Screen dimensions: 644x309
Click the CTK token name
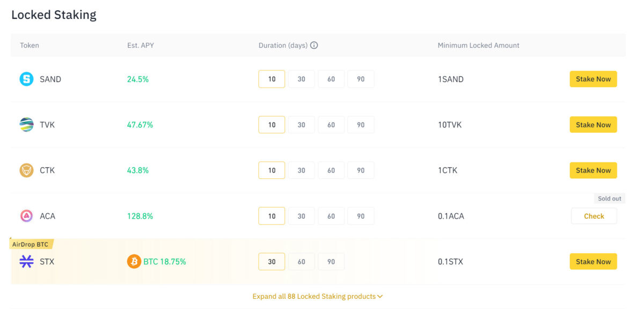point(47,170)
